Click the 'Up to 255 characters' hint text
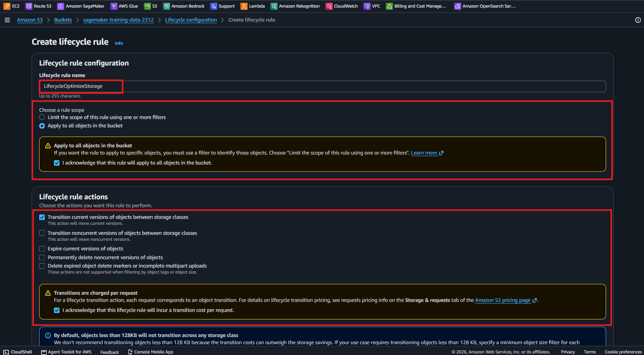The height and width of the screenshot is (355, 644). [x=60, y=96]
